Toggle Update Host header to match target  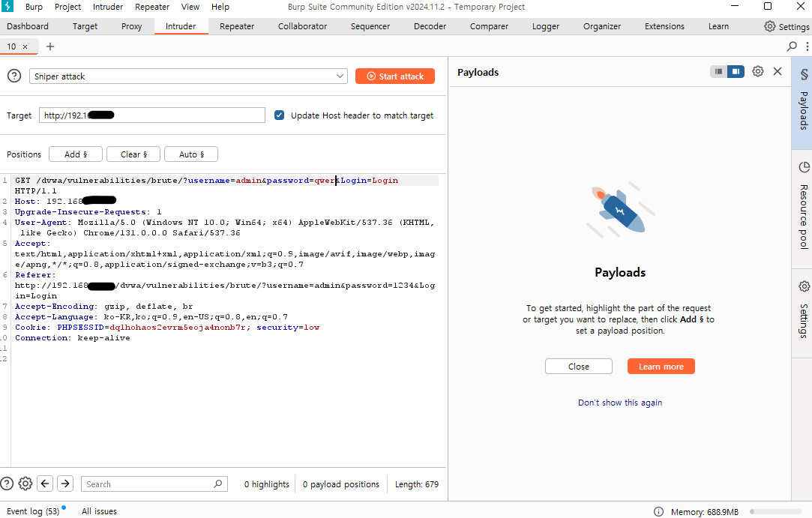pos(279,115)
